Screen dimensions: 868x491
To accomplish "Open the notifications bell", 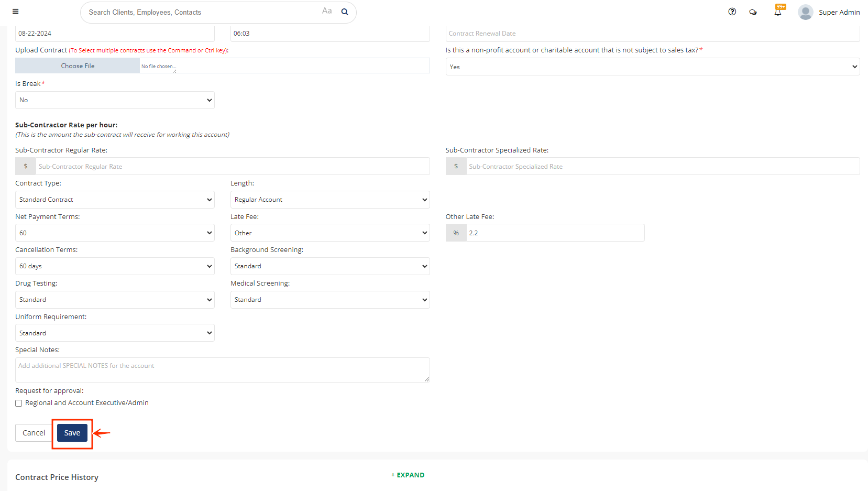I will click(x=778, y=12).
